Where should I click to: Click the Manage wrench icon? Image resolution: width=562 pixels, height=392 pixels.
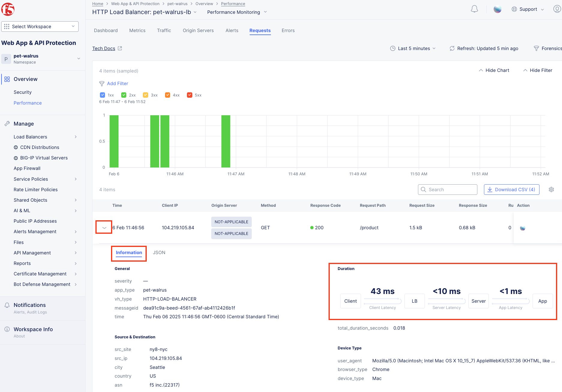7,124
